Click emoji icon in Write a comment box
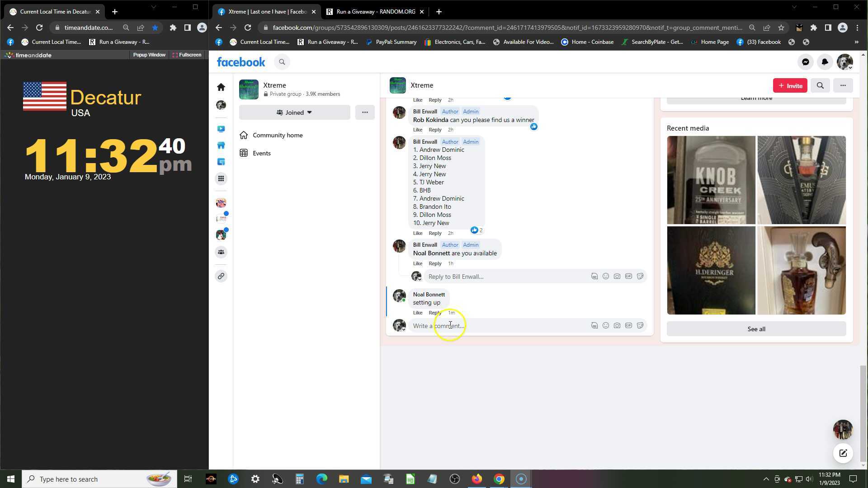Screen dimensions: 868x488 pos(606,325)
